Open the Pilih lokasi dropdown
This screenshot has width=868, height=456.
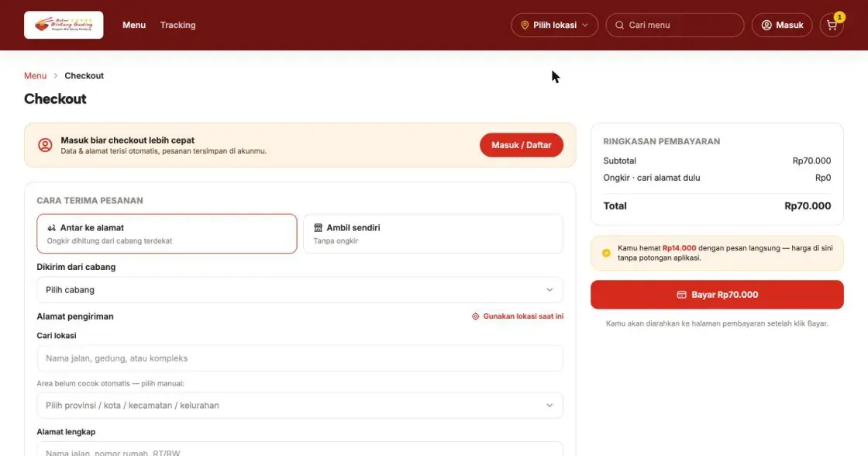click(x=554, y=25)
